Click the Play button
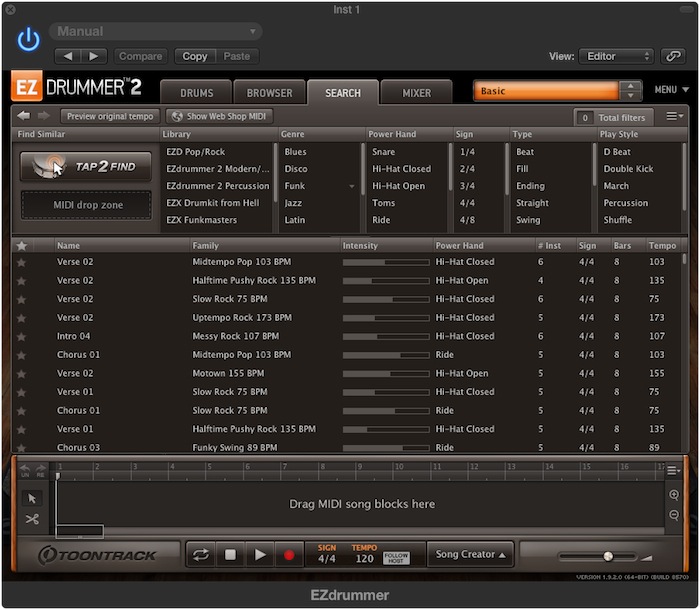The width and height of the screenshot is (700, 610). (x=260, y=555)
